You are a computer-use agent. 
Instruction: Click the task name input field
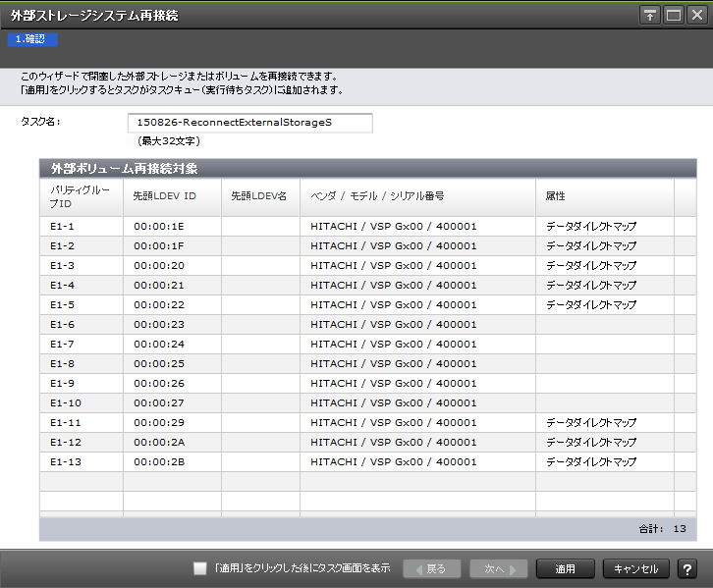point(249,123)
